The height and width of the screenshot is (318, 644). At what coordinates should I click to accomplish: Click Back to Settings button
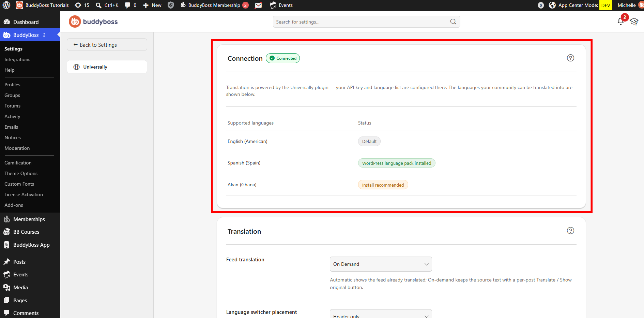pos(107,45)
